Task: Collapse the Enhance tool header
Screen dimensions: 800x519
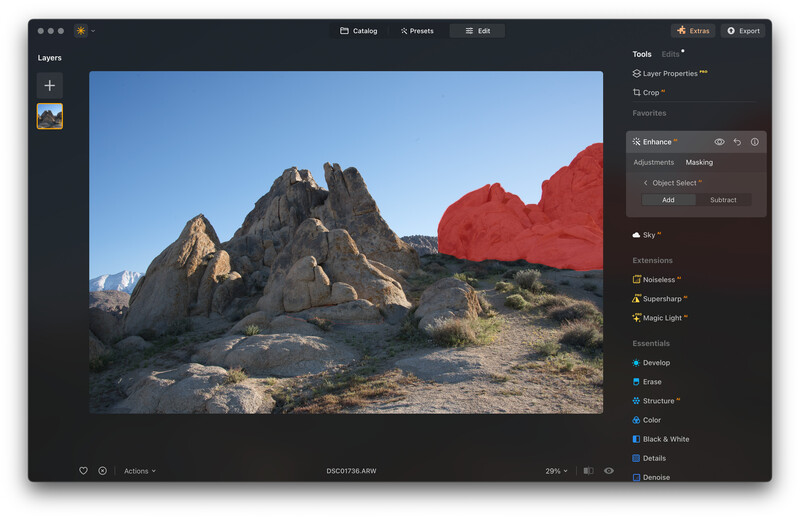Action: tap(657, 142)
